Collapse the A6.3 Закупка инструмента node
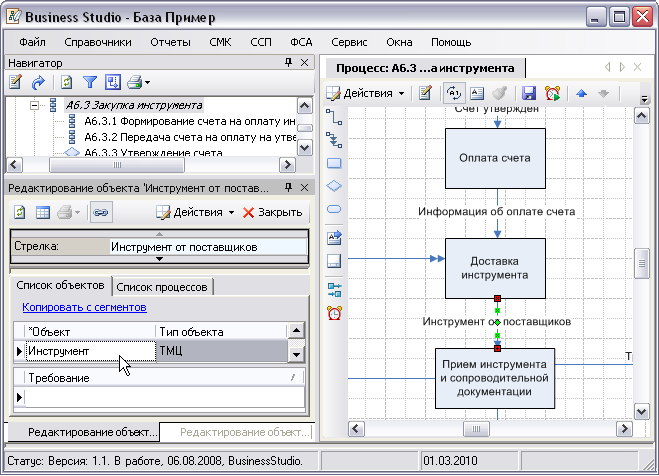This screenshot has width=659, height=476. coord(34,105)
